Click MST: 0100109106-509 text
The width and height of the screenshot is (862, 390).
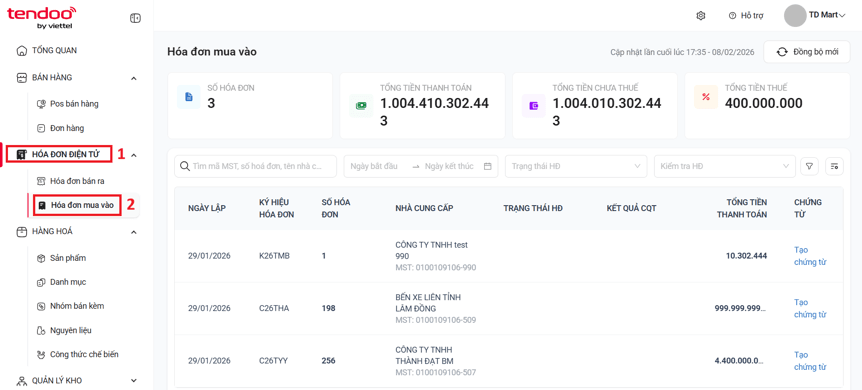pyautogui.click(x=436, y=320)
